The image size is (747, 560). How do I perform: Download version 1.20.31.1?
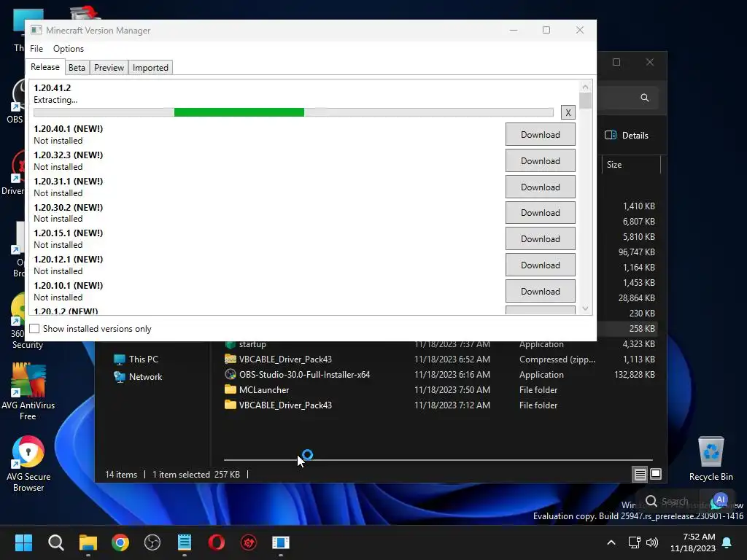[541, 187]
